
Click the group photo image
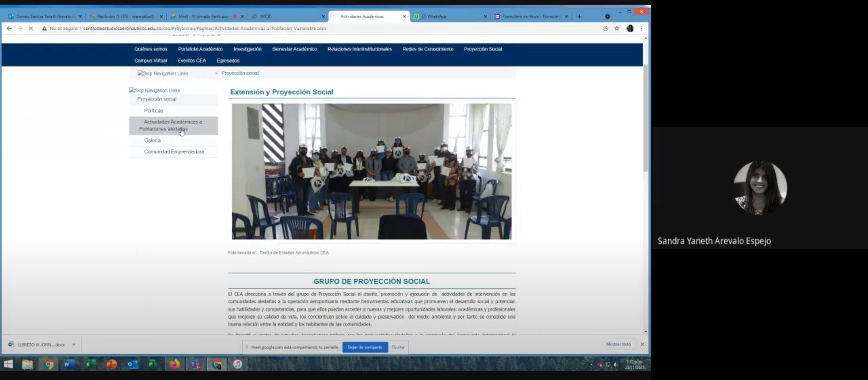coord(372,171)
